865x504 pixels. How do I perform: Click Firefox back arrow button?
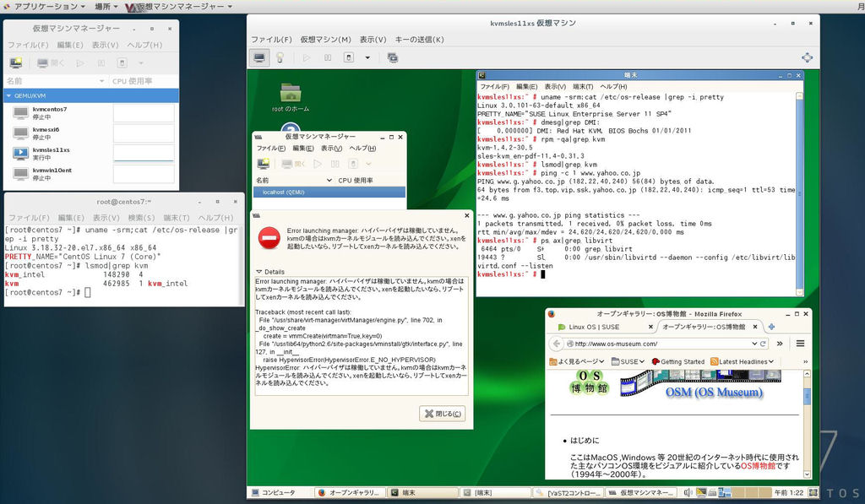(557, 344)
